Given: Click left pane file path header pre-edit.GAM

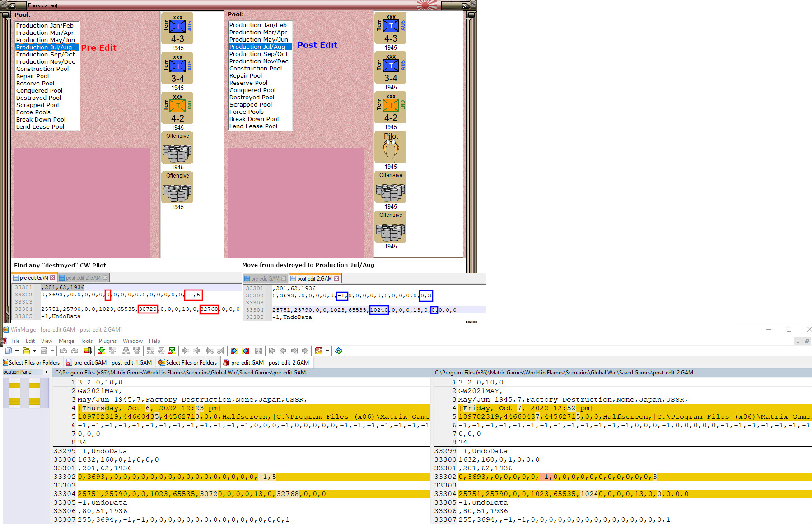Looking at the screenshot, I should (x=242, y=373).
